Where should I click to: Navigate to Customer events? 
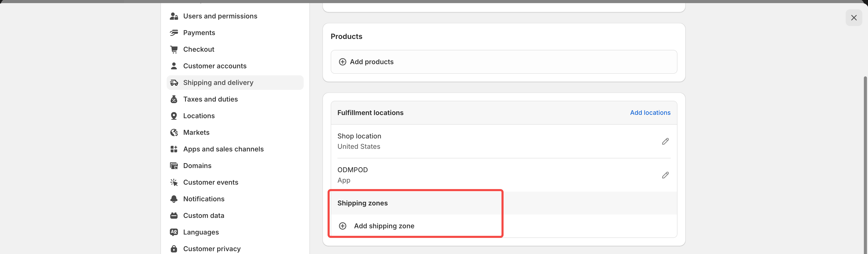pos(211,183)
